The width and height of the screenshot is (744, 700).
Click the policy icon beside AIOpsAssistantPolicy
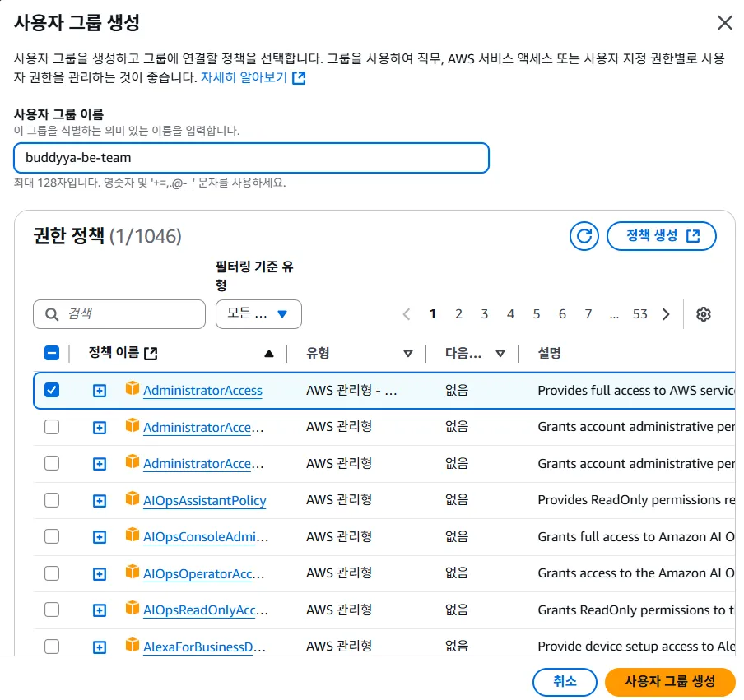pyautogui.click(x=133, y=499)
